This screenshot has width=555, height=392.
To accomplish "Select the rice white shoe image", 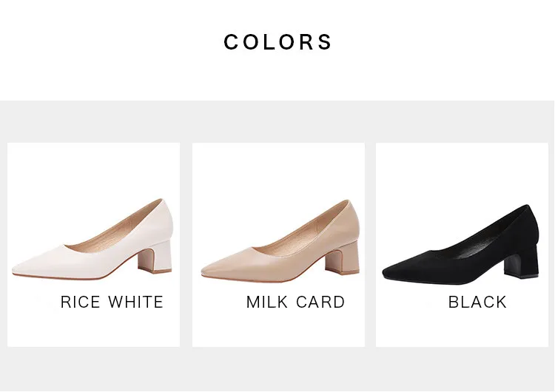I will click(92, 239).
